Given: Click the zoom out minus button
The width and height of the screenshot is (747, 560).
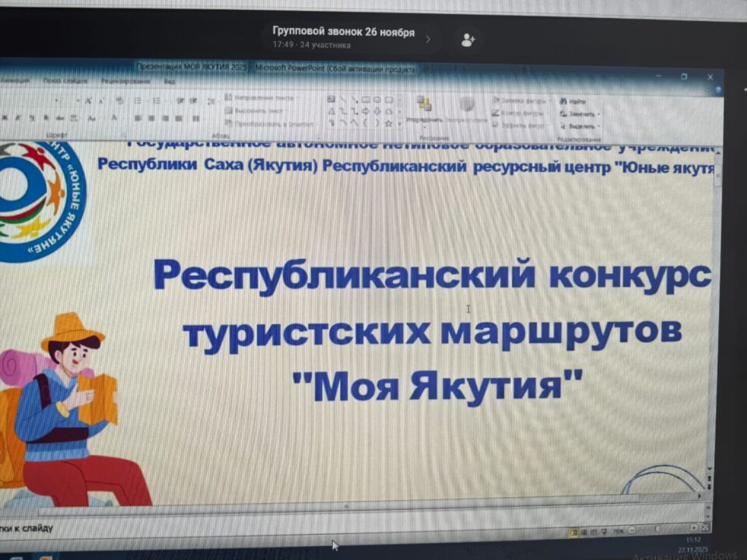Looking at the screenshot, I should point(631,530).
